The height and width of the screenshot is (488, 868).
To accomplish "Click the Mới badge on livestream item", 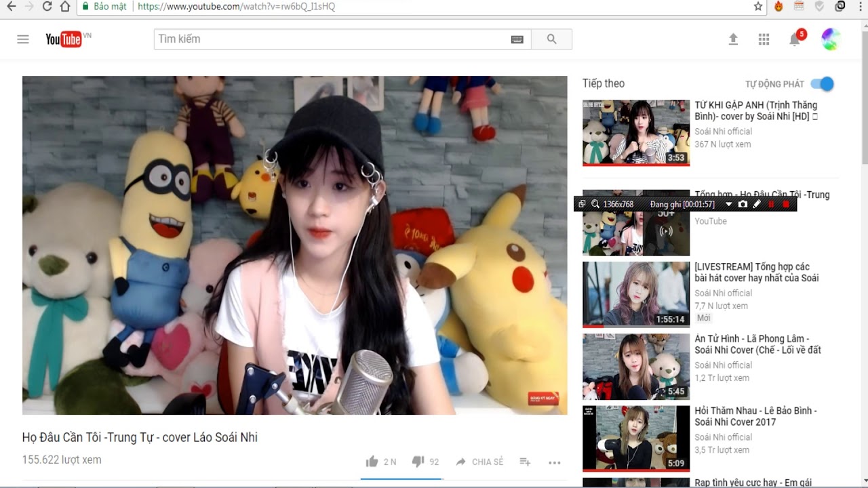I will tap(703, 318).
